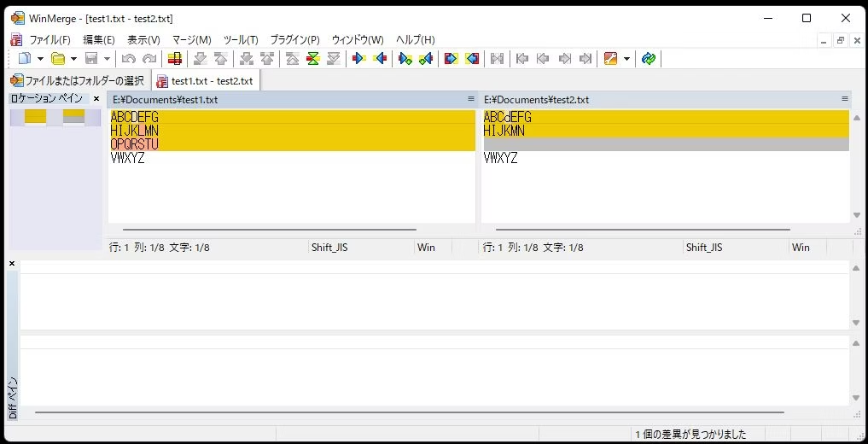Close the Diff ペイン panel
The image size is (868, 444).
[x=12, y=264]
